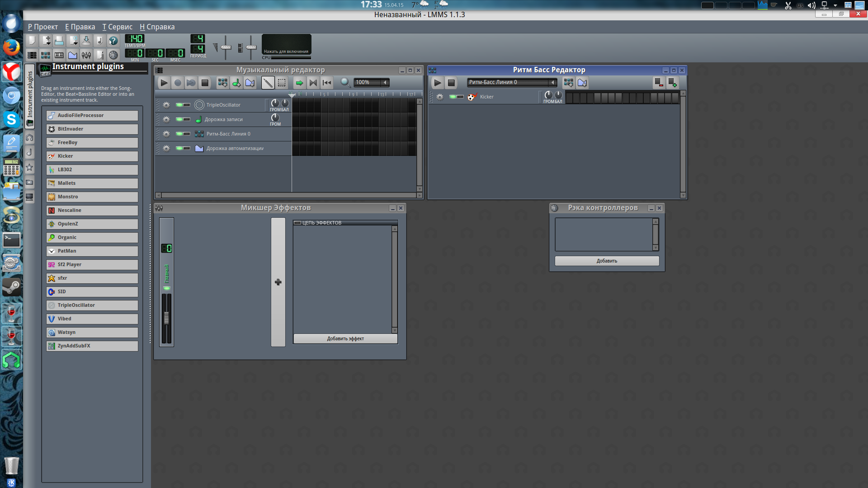Screen dimensions: 868x488
Task: Open the Сервис menu
Action: [x=118, y=27]
